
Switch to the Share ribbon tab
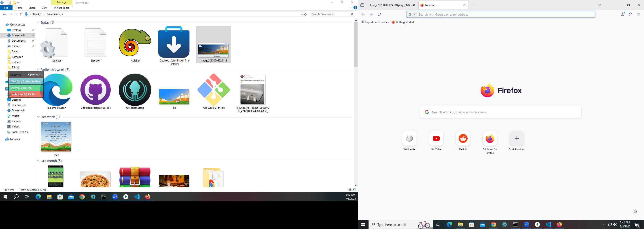pyautogui.click(x=32, y=8)
